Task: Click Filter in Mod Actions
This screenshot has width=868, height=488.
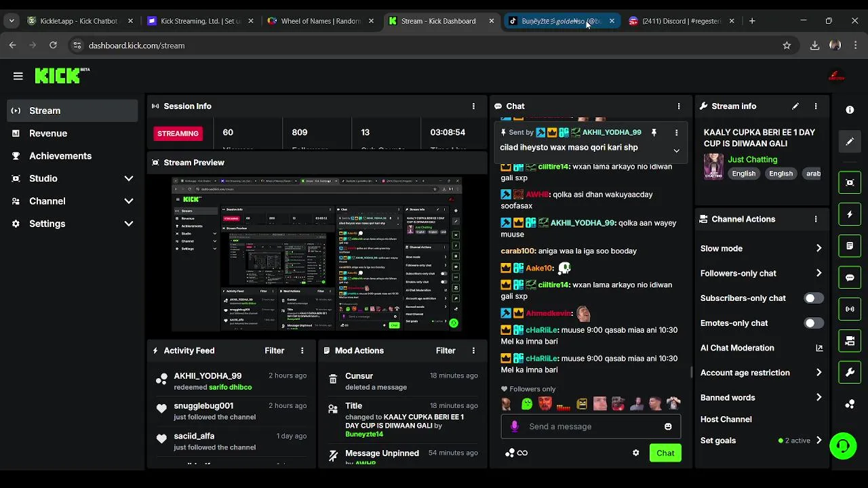Action: 446,351
